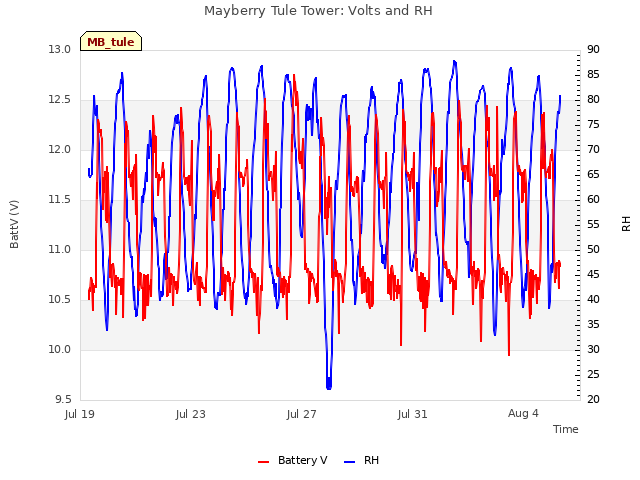Image resolution: width=640 pixels, height=480 pixels.
Task: Click the Jul 23 date tick
Action: tap(191, 414)
